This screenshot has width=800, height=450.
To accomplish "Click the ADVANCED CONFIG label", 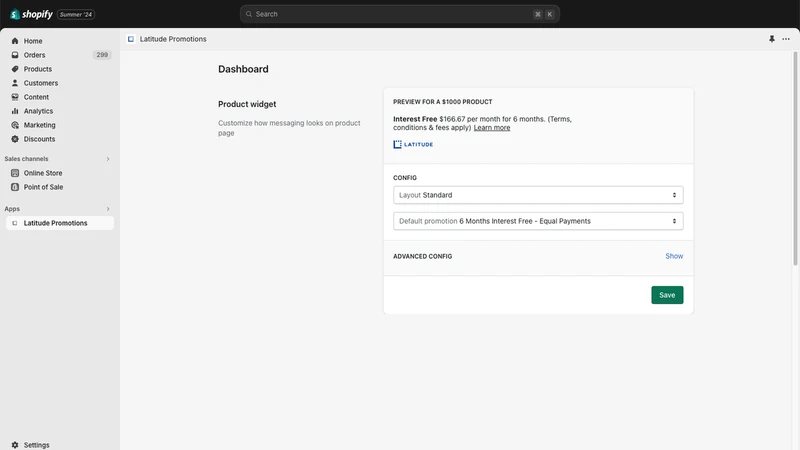I will 422,256.
